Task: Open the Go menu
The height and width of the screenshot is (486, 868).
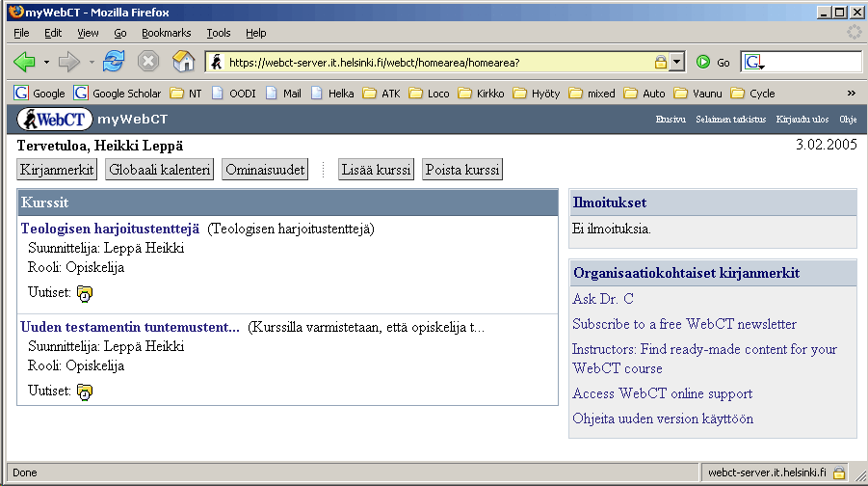Action: 120,33
